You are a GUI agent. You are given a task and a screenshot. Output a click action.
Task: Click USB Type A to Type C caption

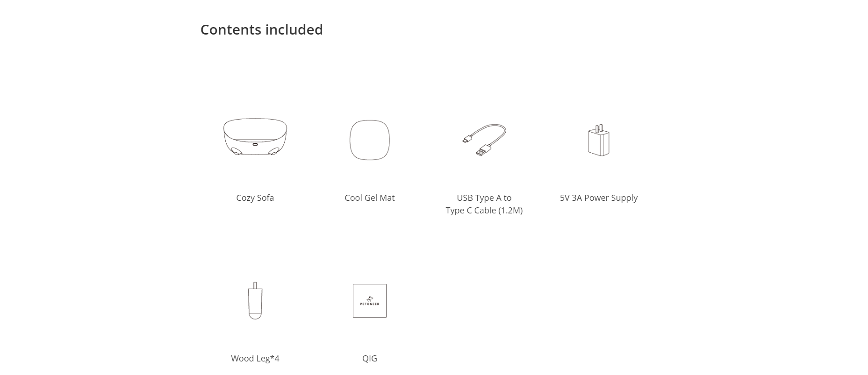[484, 204]
